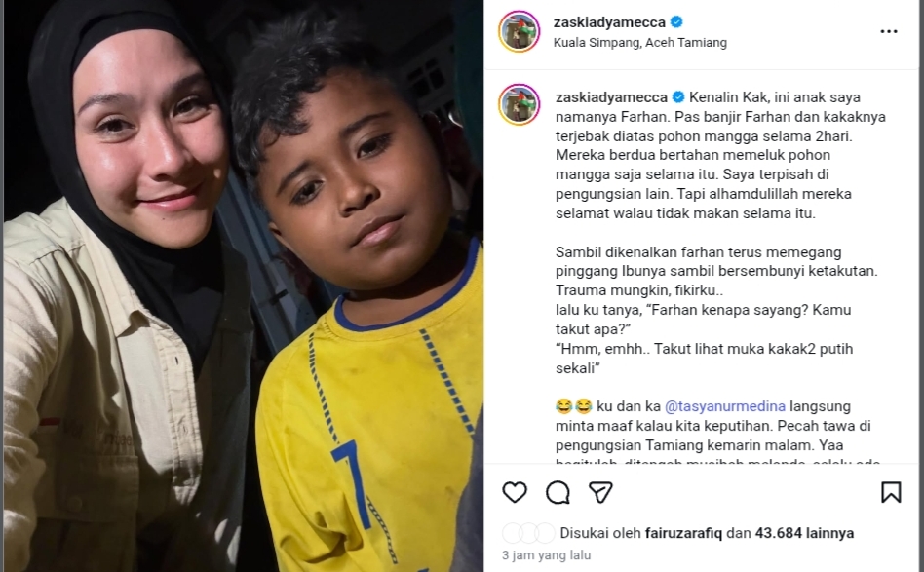This screenshot has height=572, width=924.
Task: Click the caption text starting Kenalin Kak
Action: [x=720, y=155]
